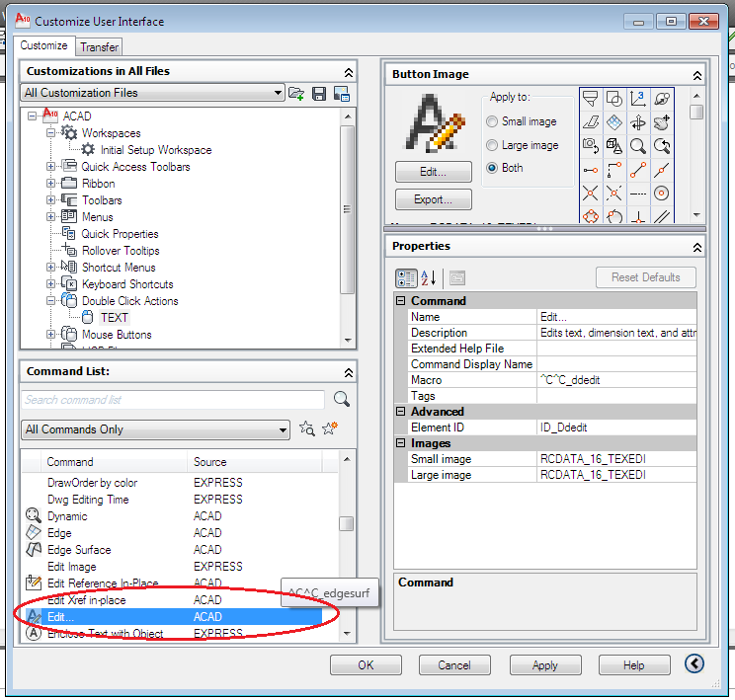Select the blue grid plane button image
Screen dimensions: 735x700
tap(614, 122)
